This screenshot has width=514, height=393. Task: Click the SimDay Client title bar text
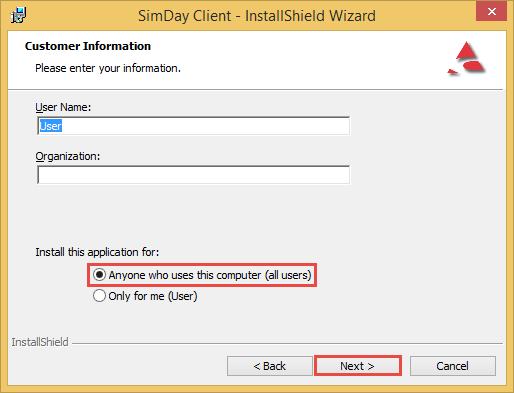pos(257,16)
